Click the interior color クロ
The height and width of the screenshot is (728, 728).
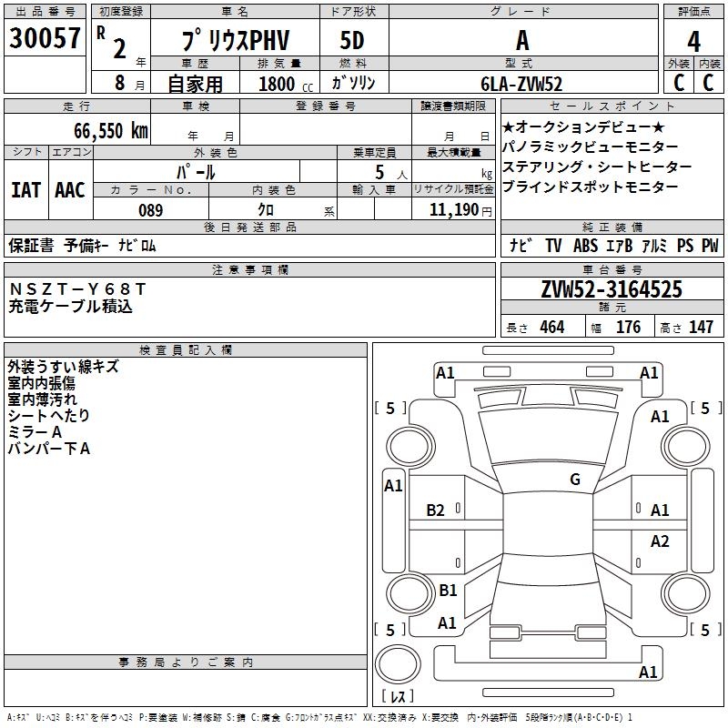click(266, 210)
